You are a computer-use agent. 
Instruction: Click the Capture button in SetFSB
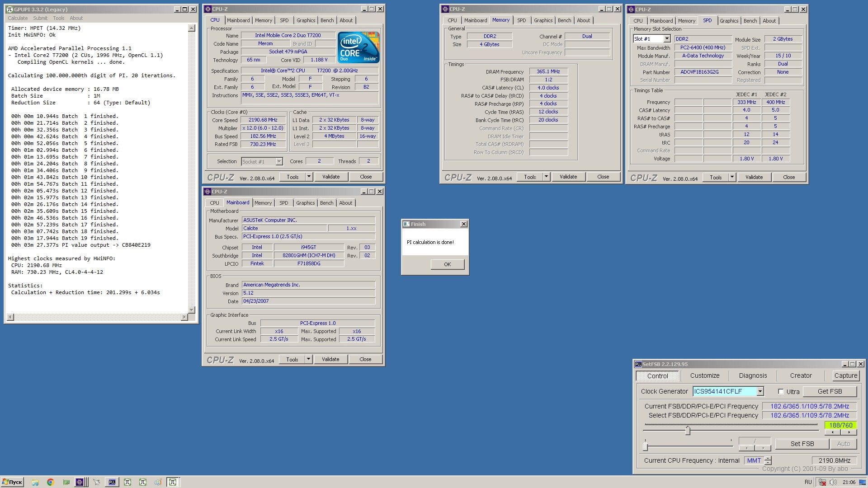tap(845, 375)
